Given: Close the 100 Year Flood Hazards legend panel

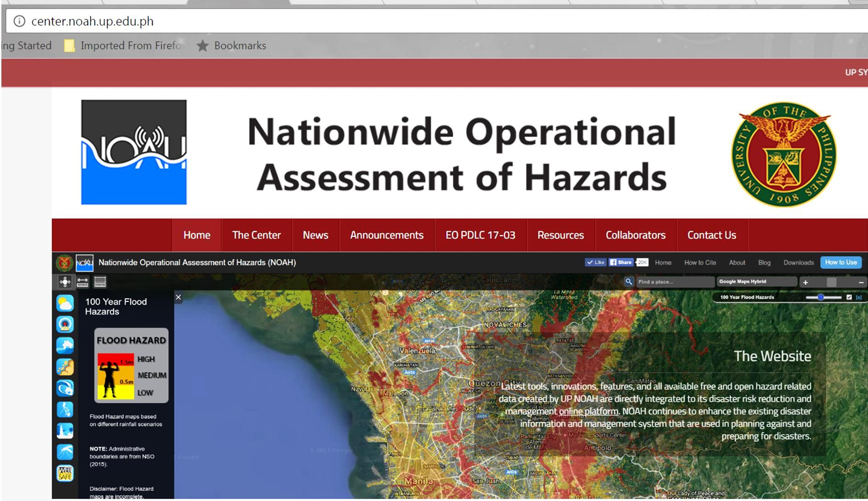Looking at the screenshot, I should coord(178,297).
